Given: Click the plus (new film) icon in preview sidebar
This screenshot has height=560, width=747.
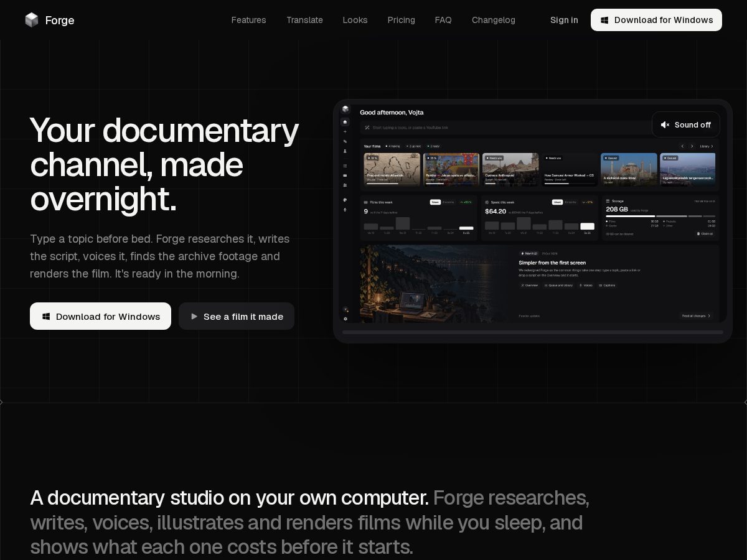Looking at the screenshot, I should 345,132.
